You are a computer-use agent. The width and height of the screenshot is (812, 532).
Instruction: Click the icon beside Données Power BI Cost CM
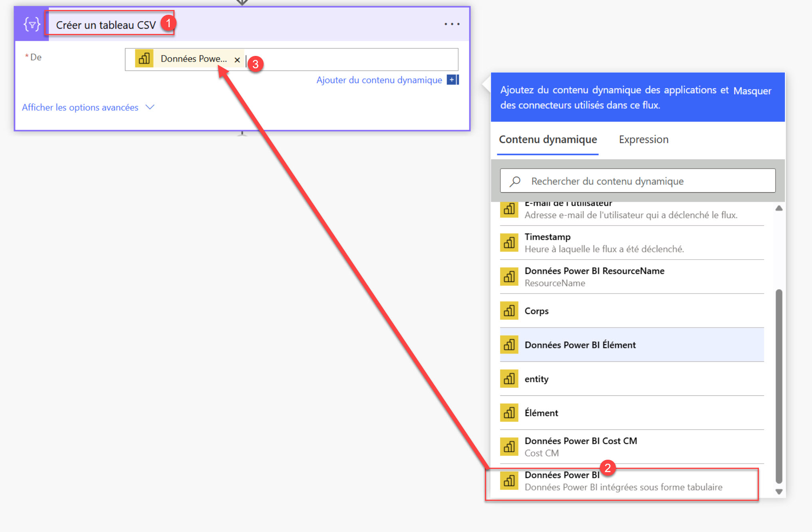click(509, 447)
